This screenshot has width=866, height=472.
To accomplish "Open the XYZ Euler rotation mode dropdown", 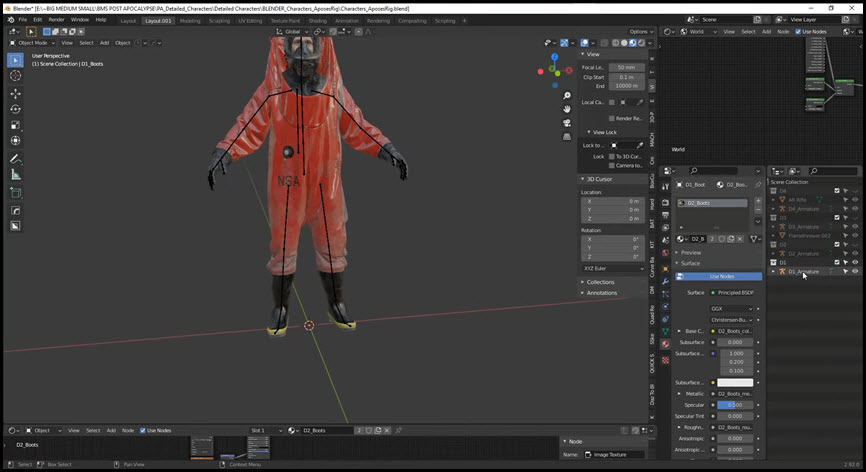I will pos(613,268).
